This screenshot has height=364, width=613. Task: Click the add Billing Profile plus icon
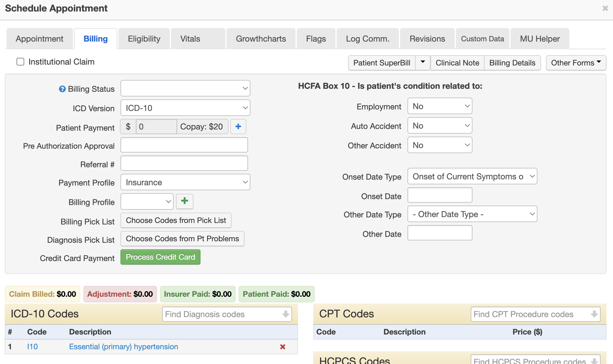(x=184, y=201)
